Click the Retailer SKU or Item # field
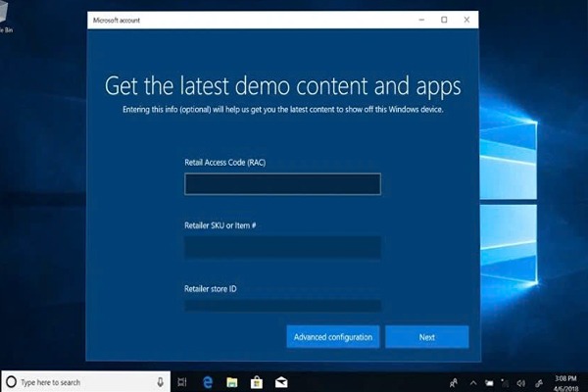 283,247
